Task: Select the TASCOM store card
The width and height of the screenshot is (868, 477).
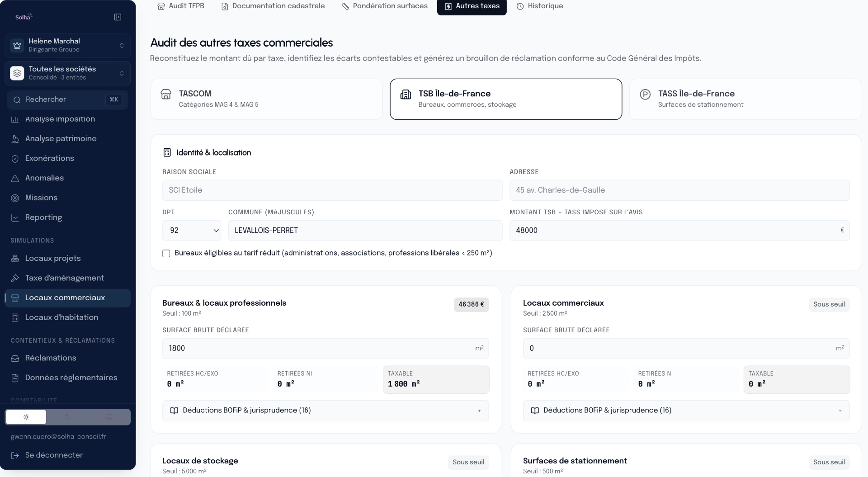Action: point(266,99)
